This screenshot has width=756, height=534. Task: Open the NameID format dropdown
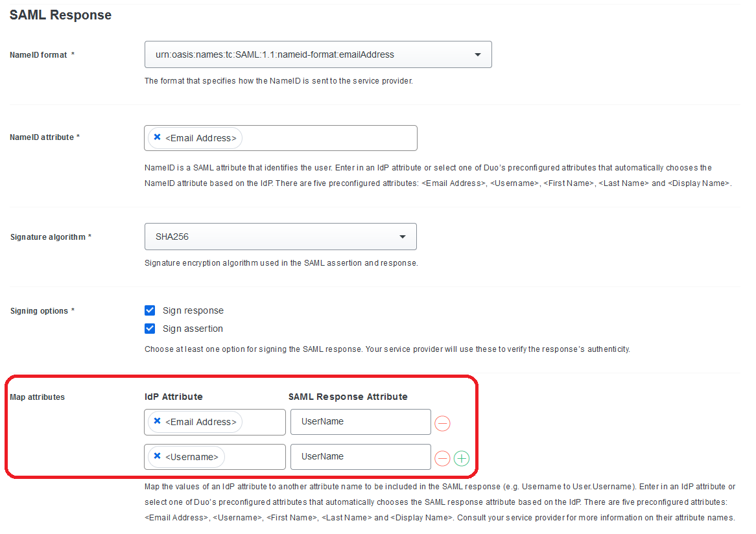coord(318,54)
